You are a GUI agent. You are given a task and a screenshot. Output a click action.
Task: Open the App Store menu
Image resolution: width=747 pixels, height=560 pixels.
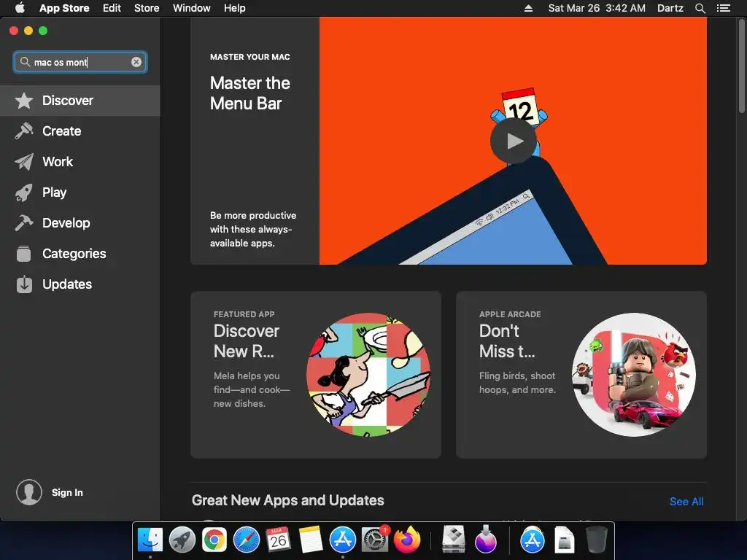(x=64, y=8)
